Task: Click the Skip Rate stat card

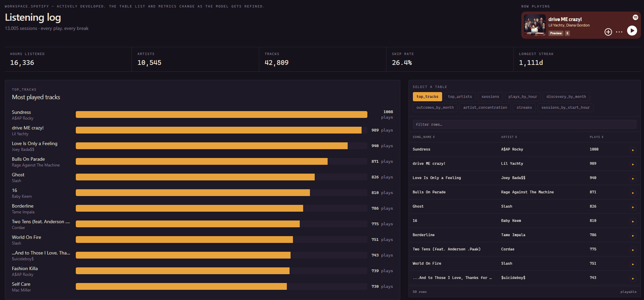Action: coord(450,59)
